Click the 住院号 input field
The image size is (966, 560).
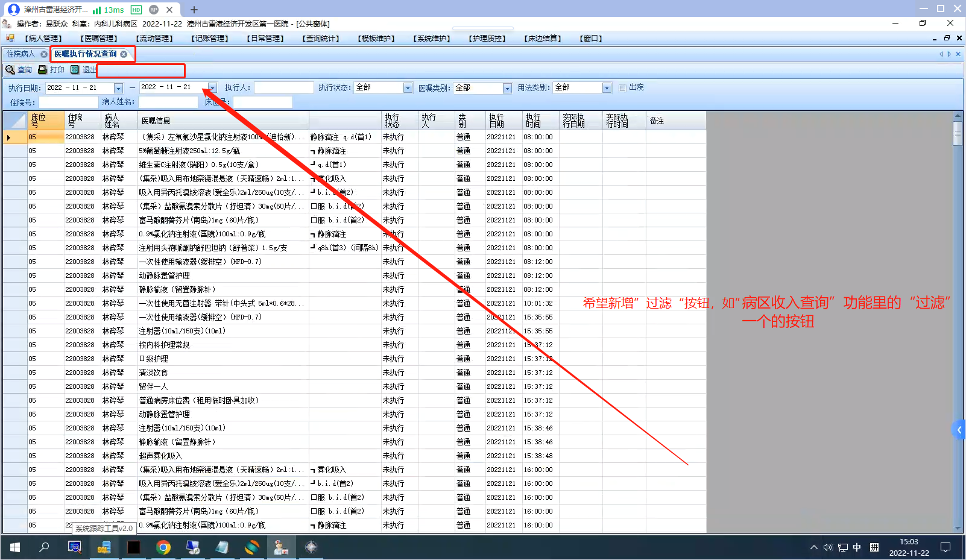[68, 102]
